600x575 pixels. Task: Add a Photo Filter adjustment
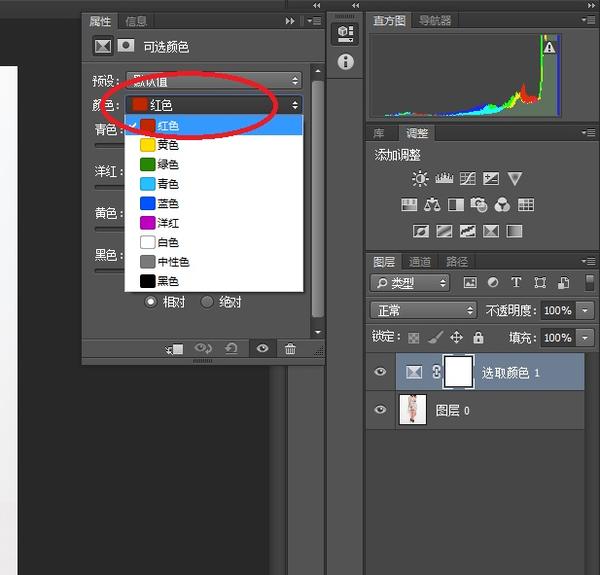[479, 205]
